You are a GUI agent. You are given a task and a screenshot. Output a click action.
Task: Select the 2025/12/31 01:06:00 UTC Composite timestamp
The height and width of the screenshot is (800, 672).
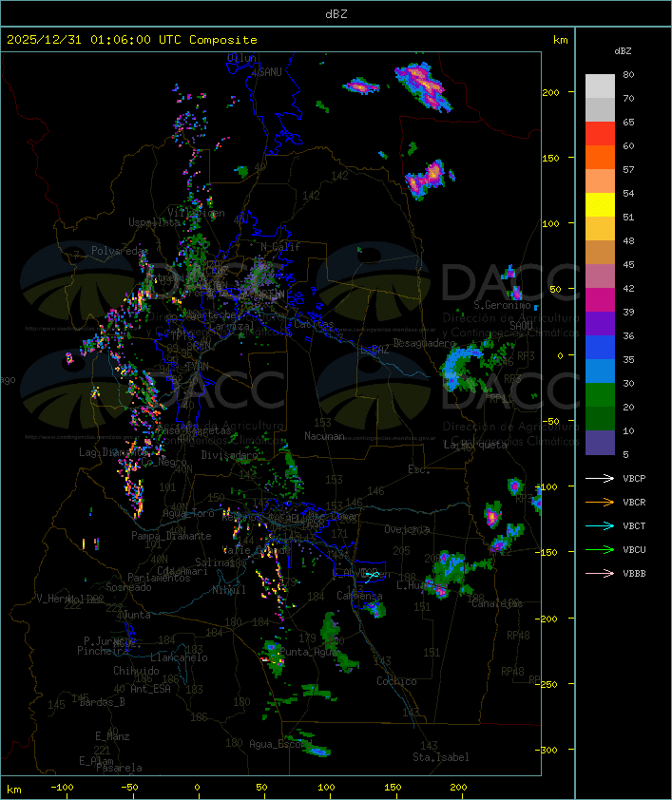pyautogui.click(x=132, y=39)
